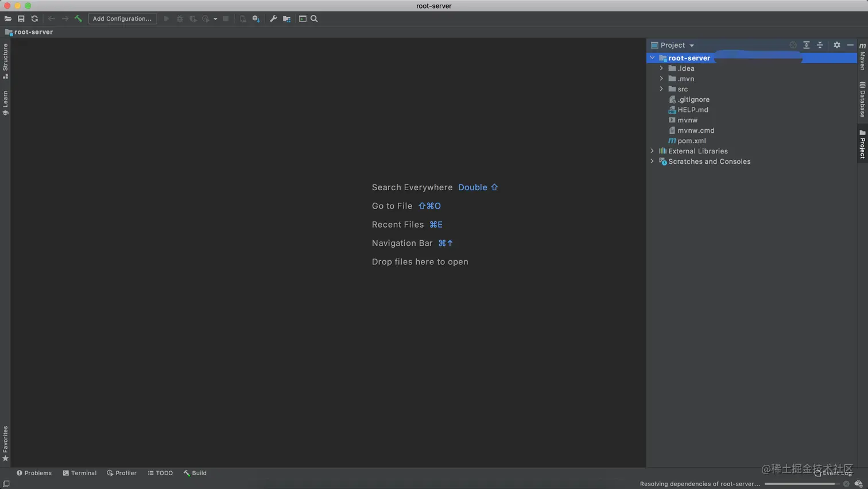Open the Structure tool window tab
The width and height of the screenshot is (868, 489).
click(5, 61)
